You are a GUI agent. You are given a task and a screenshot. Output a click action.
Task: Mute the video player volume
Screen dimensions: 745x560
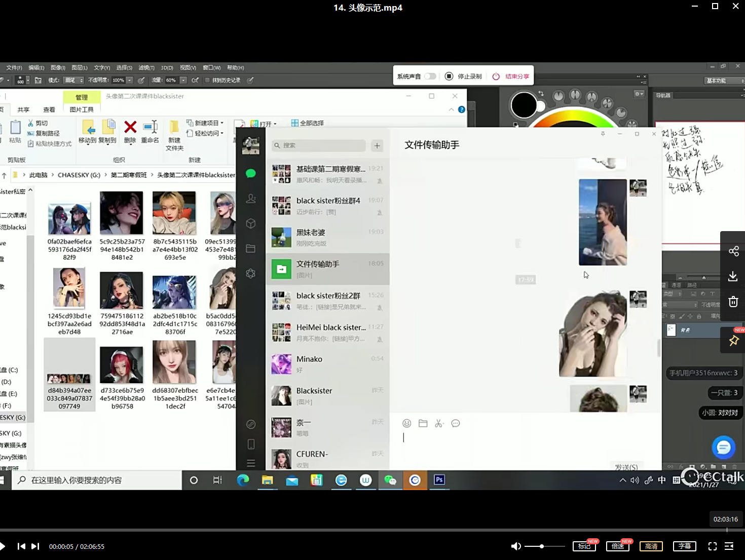(515, 546)
